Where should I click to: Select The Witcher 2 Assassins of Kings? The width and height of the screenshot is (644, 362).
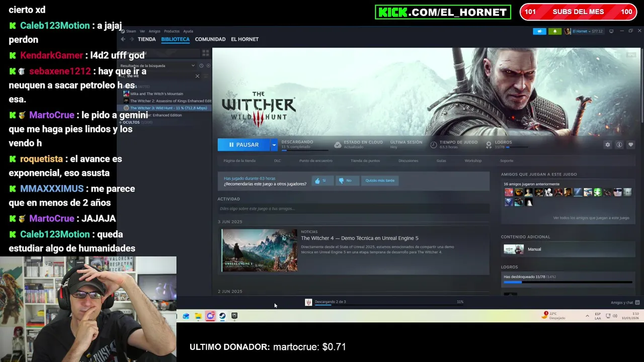tap(168, 101)
